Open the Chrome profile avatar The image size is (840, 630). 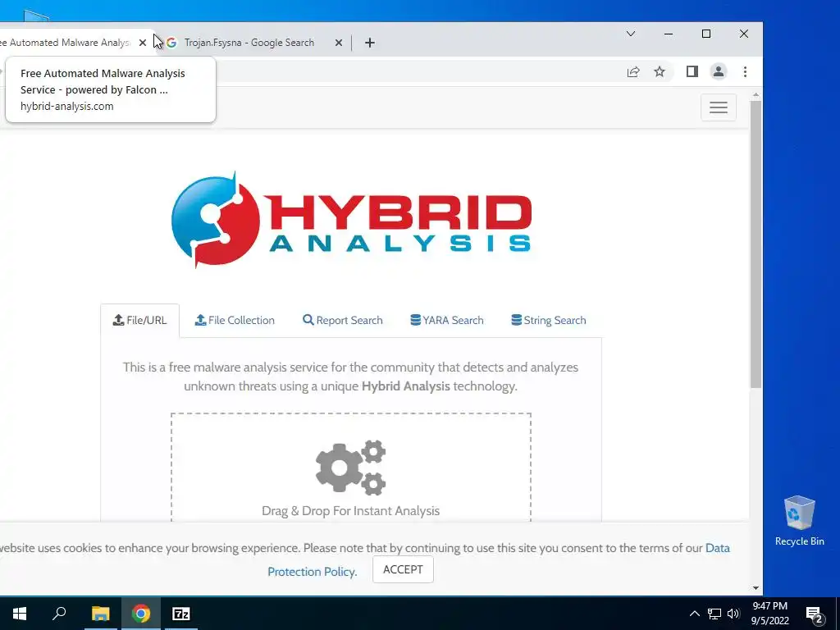(719, 72)
